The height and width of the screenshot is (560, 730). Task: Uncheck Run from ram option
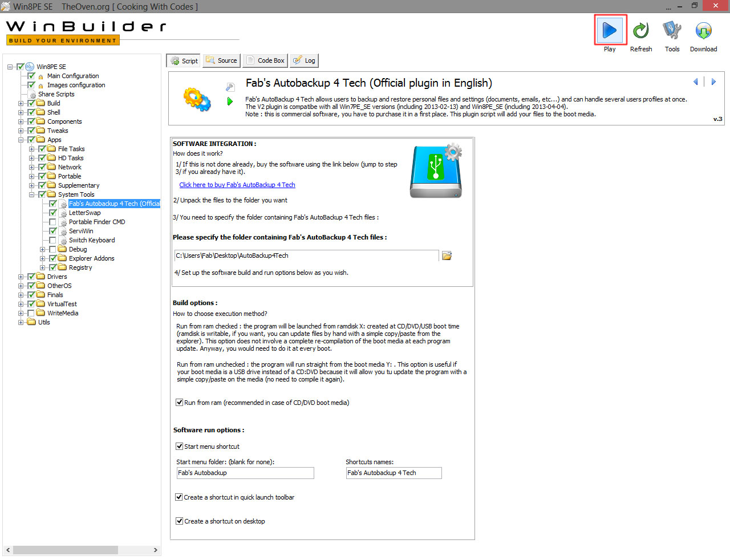[x=179, y=403]
